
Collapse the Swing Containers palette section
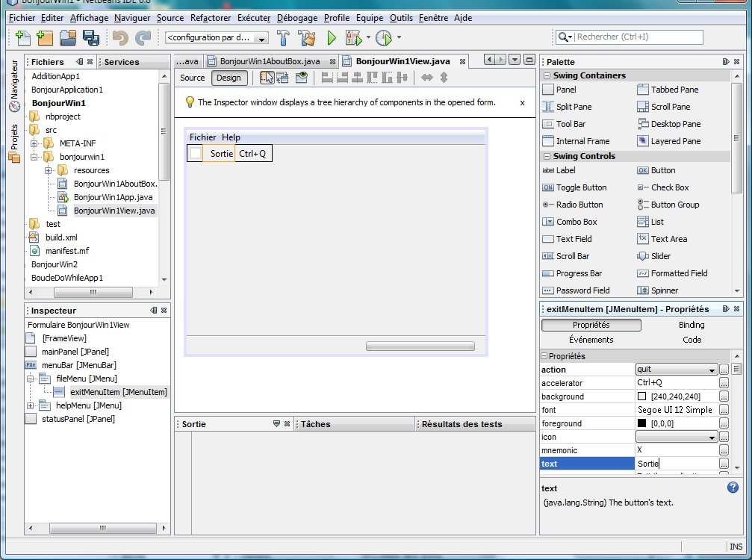(x=546, y=75)
